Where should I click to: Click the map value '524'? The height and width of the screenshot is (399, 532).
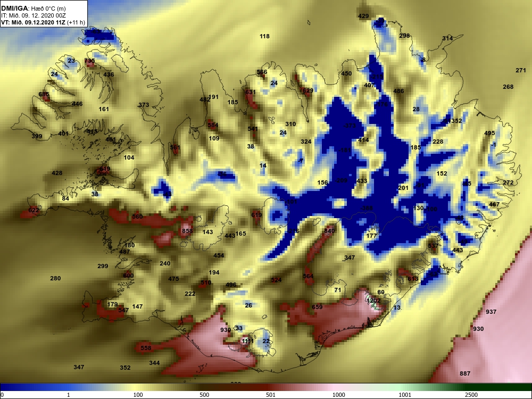pyautogui.click(x=276, y=280)
